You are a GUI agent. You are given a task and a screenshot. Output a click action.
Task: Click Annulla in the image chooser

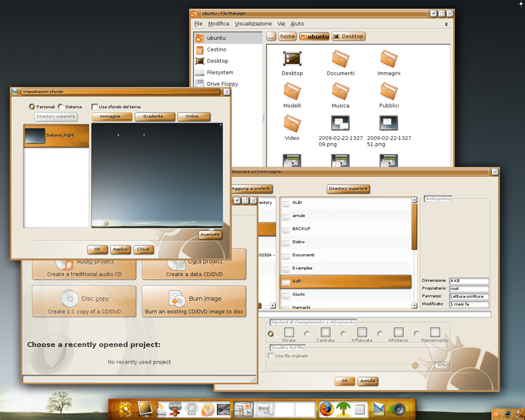click(x=367, y=381)
